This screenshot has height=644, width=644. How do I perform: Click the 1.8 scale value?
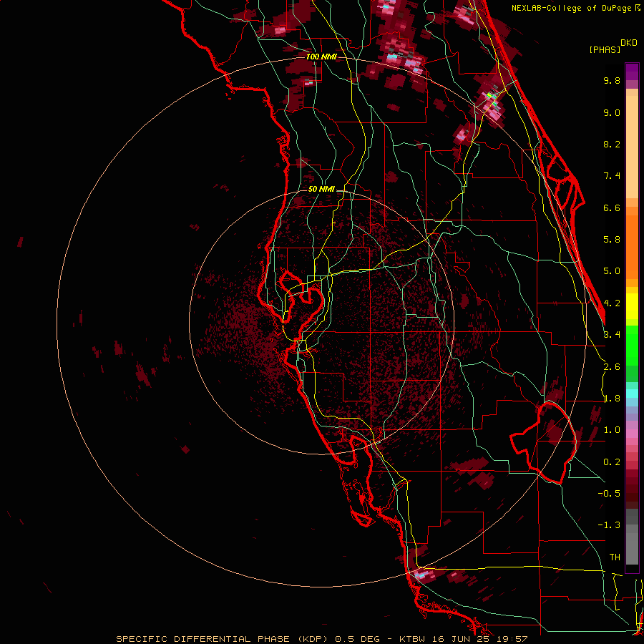point(612,399)
